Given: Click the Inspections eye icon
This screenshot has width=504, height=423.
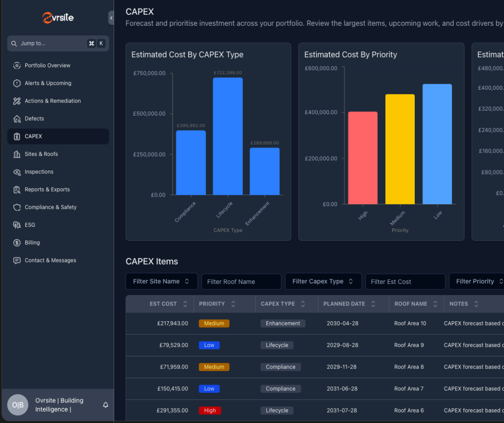Looking at the screenshot, I should coord(17,172).
